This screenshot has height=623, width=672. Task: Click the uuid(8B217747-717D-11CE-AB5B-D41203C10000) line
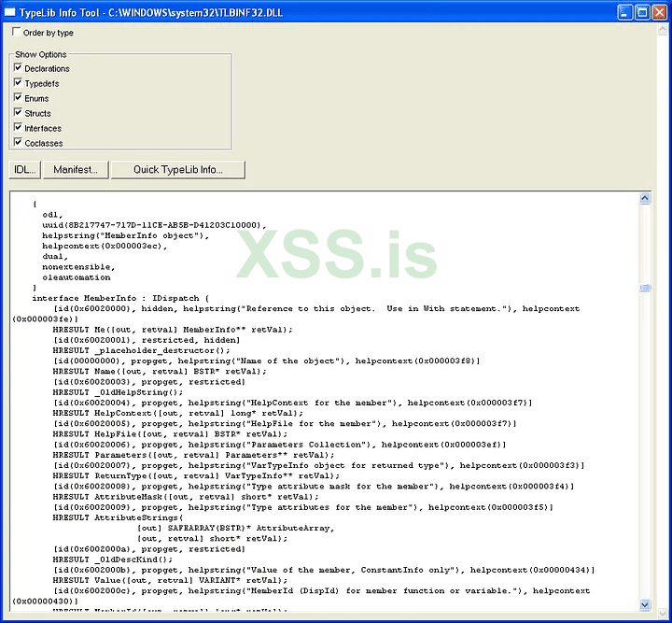154,225
